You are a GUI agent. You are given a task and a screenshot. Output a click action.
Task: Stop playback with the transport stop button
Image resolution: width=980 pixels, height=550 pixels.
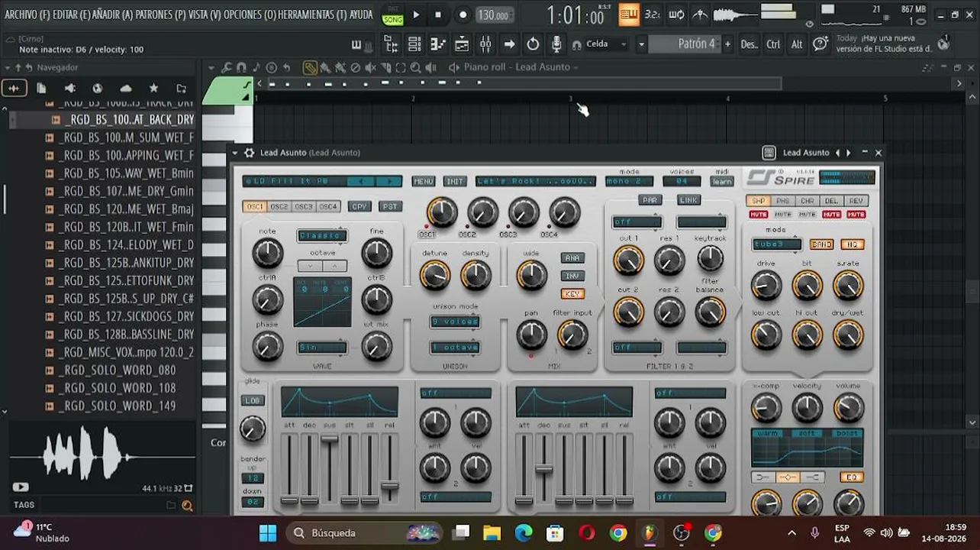(438, 15)
